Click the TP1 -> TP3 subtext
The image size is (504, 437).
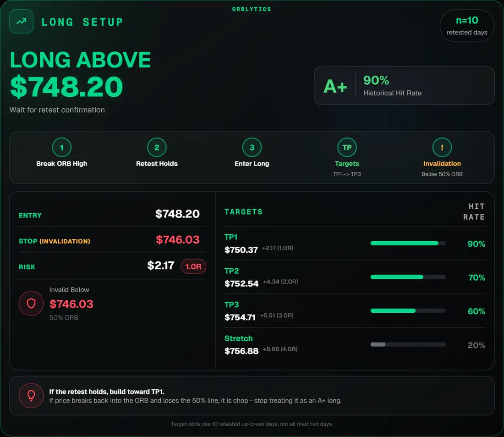click(347, 174)
